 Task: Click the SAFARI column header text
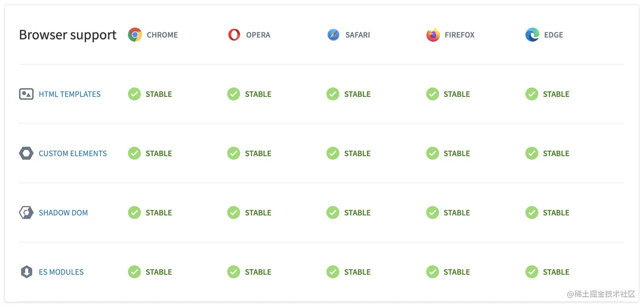pyautogui.click(x=358, y=35)
